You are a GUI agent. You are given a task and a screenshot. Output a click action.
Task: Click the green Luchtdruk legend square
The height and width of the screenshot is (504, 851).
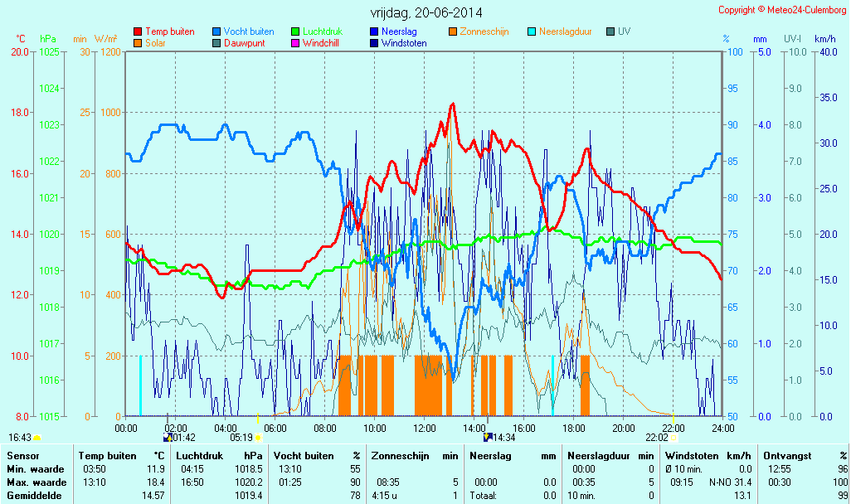click(x=295, y=31)
